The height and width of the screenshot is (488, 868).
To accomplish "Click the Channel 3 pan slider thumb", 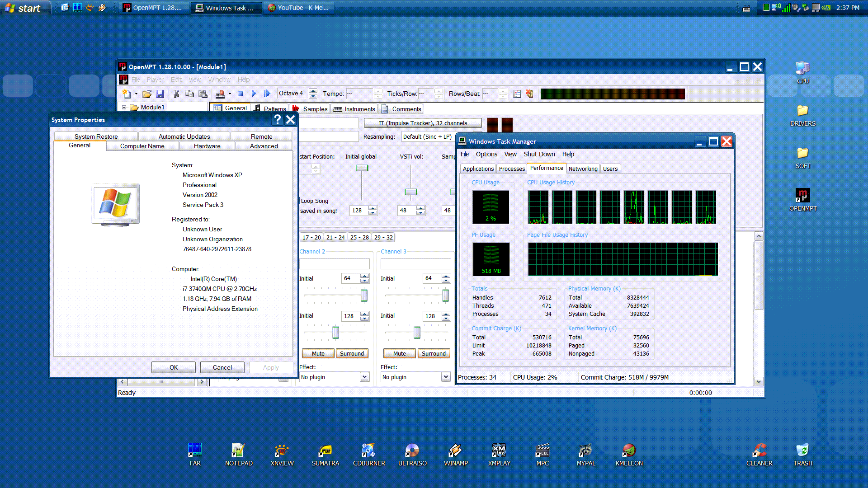I will [x=417, y=333].
